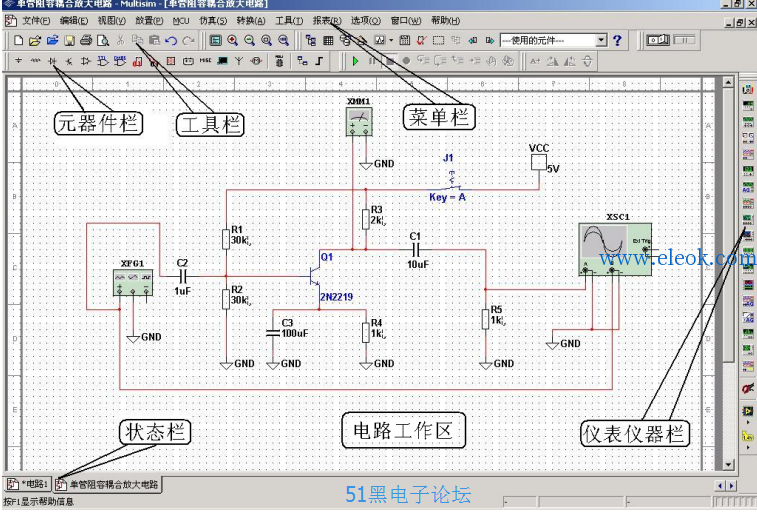Toggle full screen view

[x=215, y=41]
